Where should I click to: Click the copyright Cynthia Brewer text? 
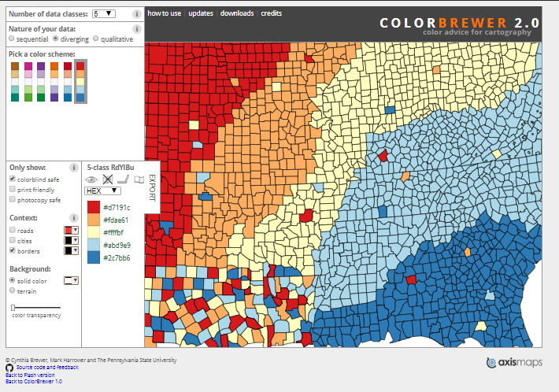[x=91, y=361]
